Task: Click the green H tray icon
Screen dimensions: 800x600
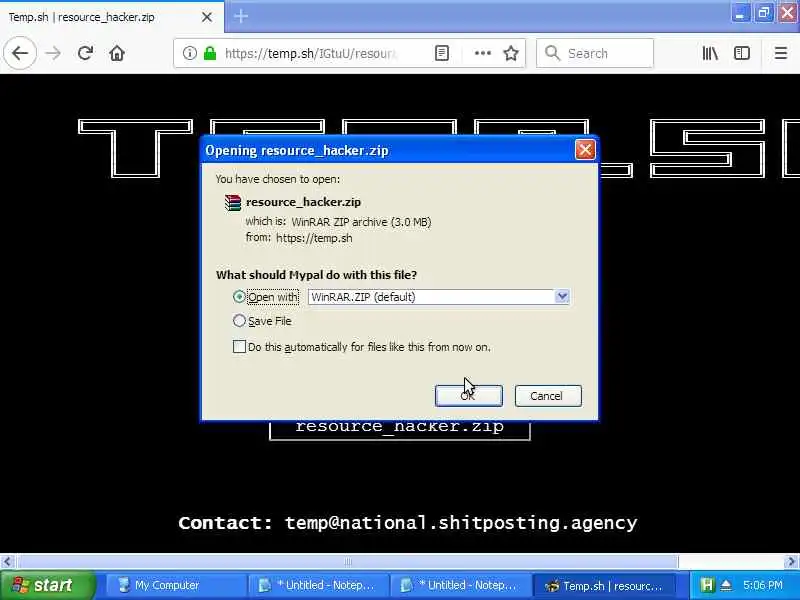Action: pyautogui.click(x=707, y=585)
